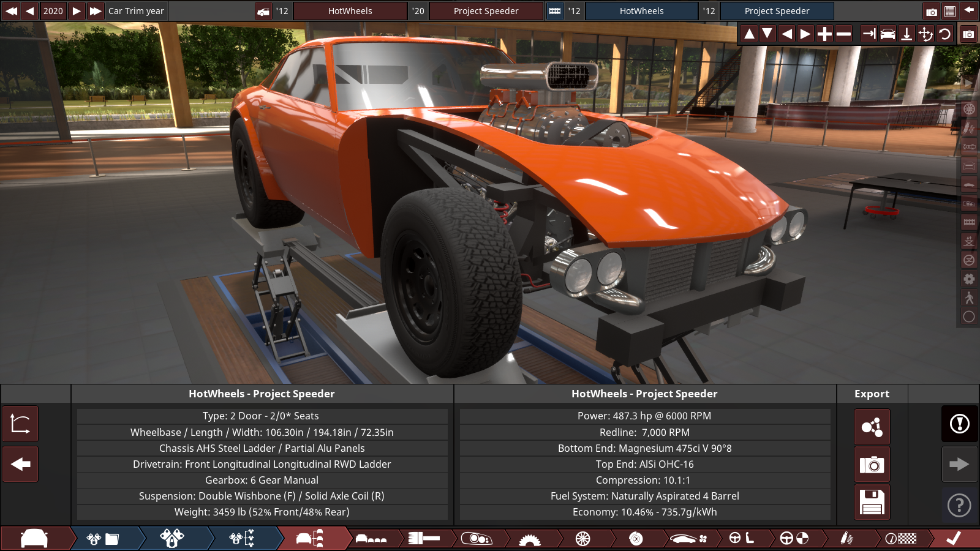Viewport: 980px width, 551px height.
Task: Toggle the wheels visibility icon in the side strip
Action: [x=969, y=109]
